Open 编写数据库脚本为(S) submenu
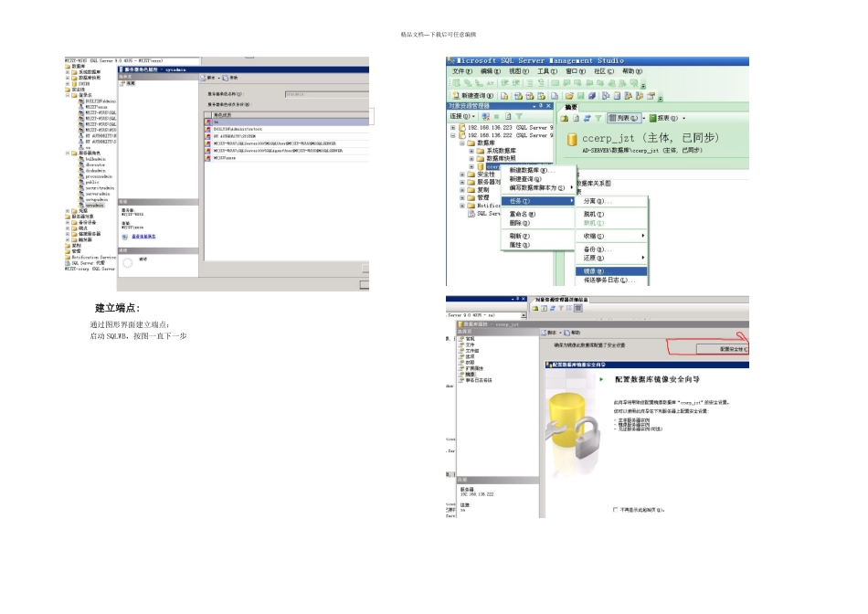 pos(537,187)
